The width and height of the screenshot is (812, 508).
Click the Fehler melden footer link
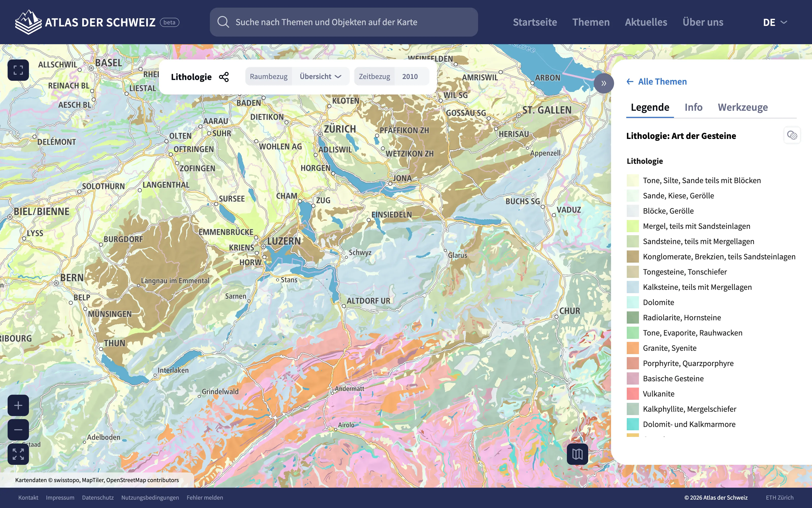[x=205, y=498]
